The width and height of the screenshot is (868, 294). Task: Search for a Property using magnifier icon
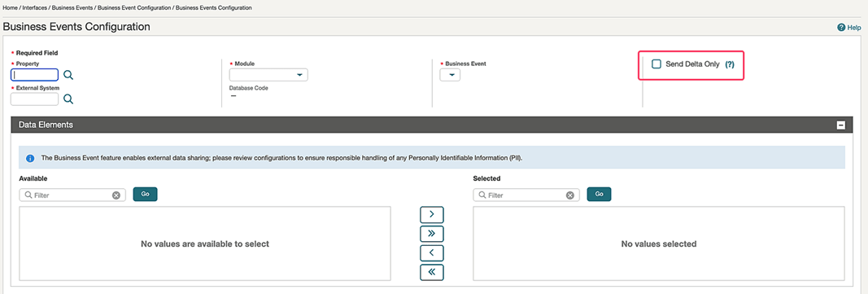(x=68, y=75)
